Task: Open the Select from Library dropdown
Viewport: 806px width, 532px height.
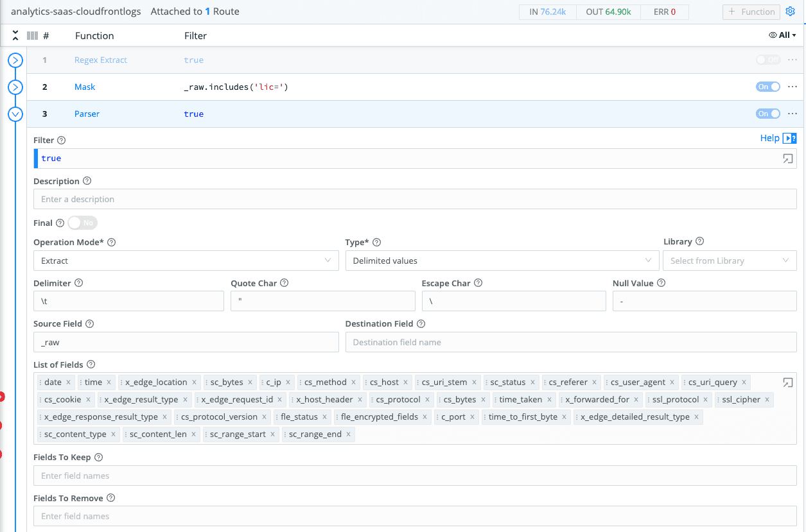Action: coord(730,260)
